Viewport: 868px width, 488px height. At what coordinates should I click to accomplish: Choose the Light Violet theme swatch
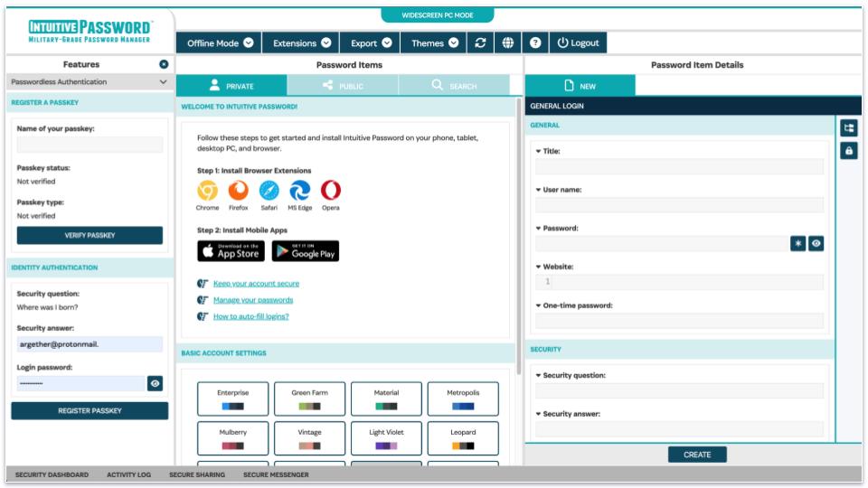(x=386, y=438)
